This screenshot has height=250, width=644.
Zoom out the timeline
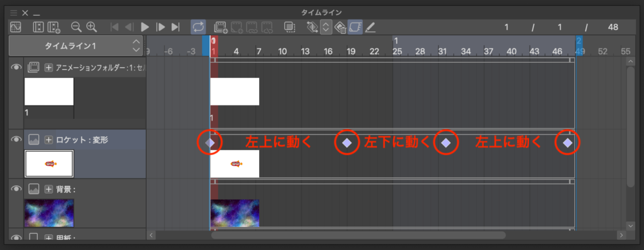point(76,27)
